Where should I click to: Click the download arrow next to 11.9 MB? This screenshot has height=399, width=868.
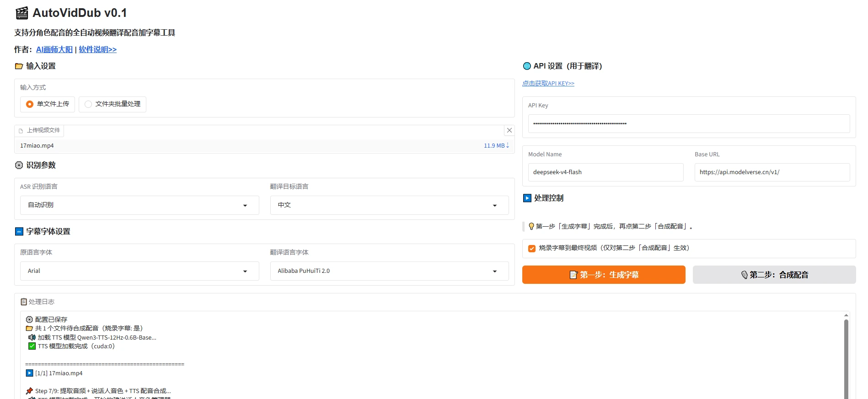point(508,145)
